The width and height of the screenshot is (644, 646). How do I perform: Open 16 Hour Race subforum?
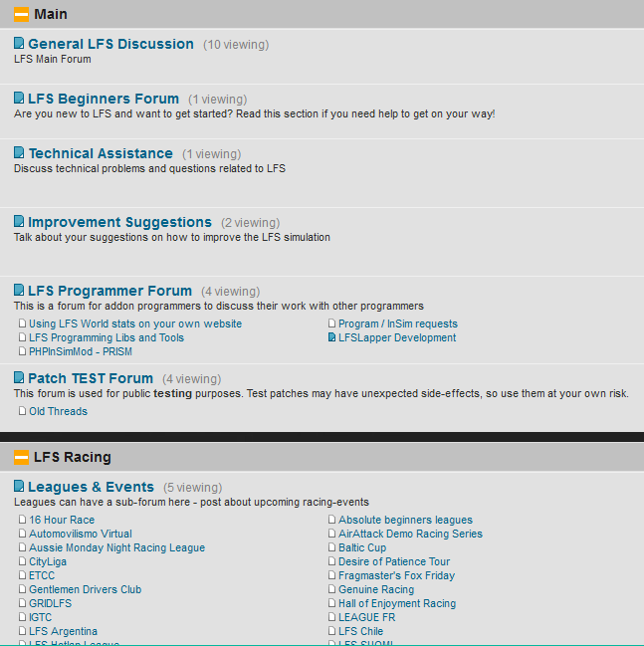pos(62,520)
